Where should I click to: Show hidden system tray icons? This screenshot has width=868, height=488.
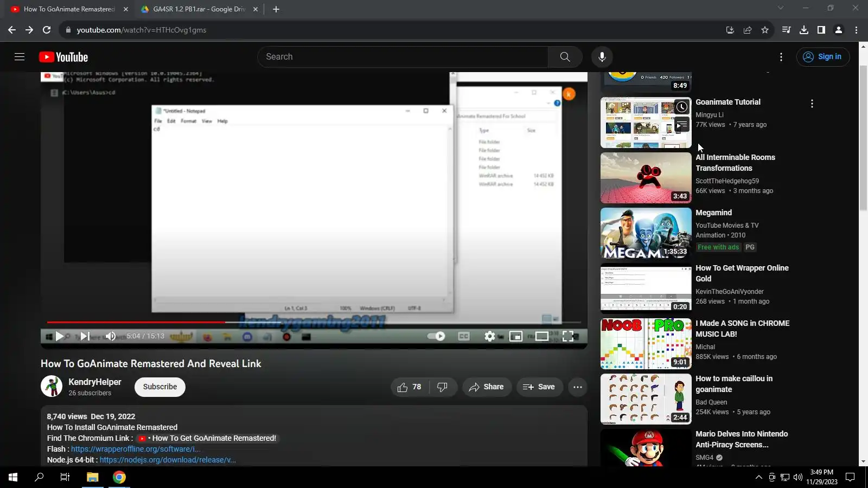tap(758, 477)
